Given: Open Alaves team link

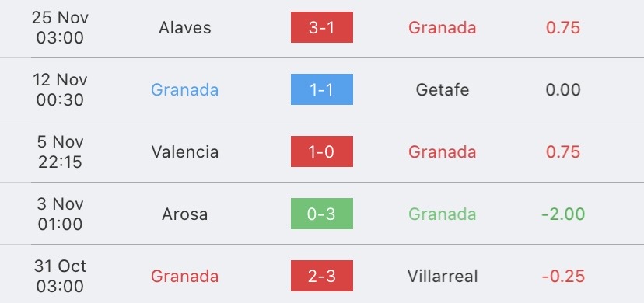Looking at the screenshot, I should (x=185, y=27).
